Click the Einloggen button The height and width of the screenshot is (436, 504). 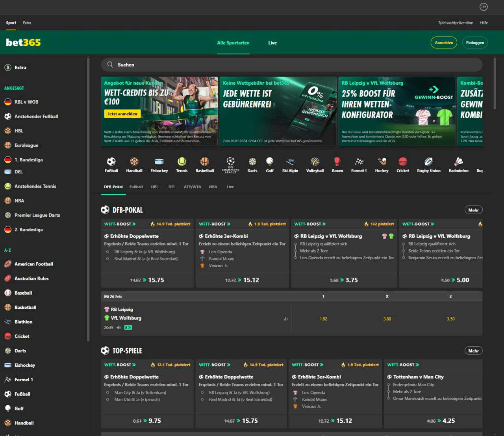coord(475,43)
